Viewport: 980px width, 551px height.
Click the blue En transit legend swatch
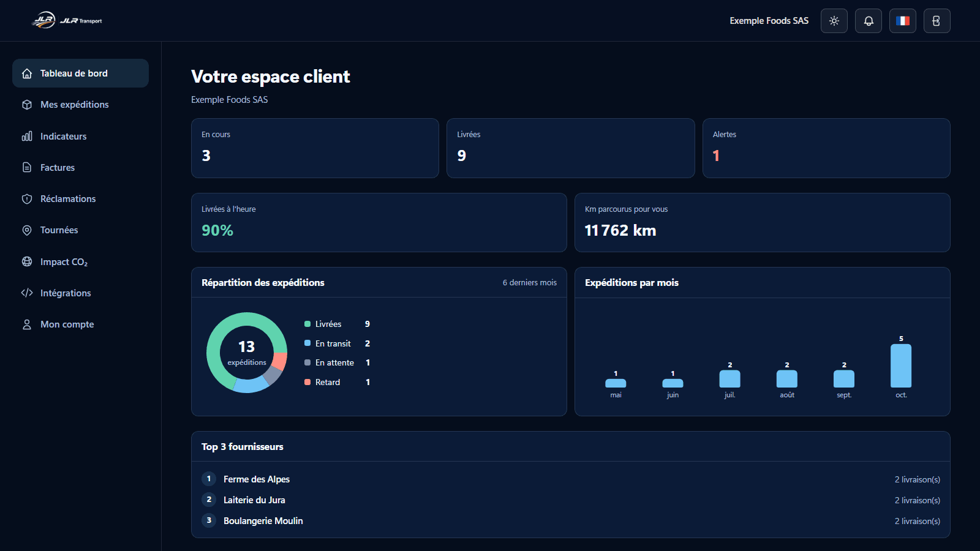307,343
